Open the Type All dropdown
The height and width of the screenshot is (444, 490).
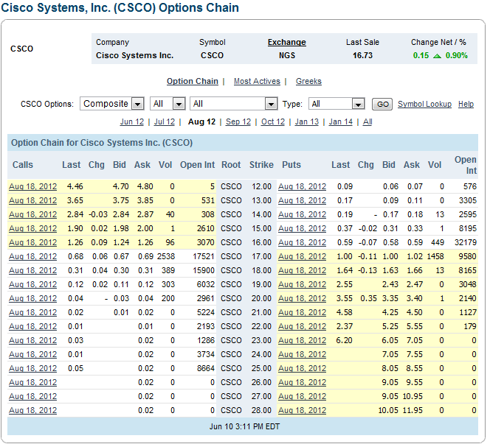(x=337, y=104)
